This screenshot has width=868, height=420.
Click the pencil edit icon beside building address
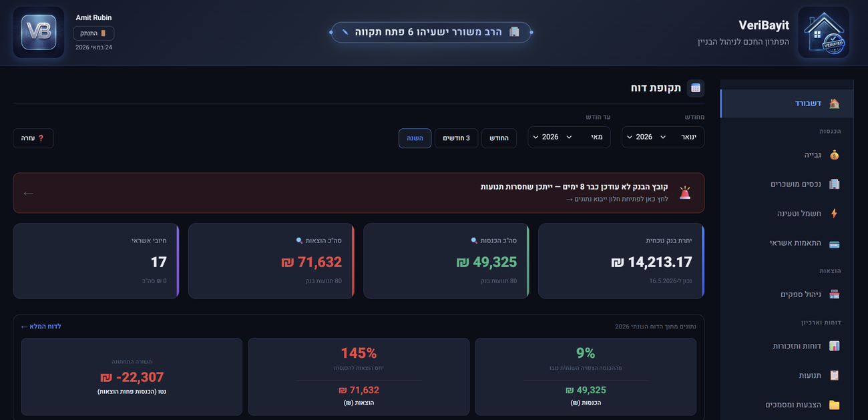pyautogui.click(x=345, y=32)
